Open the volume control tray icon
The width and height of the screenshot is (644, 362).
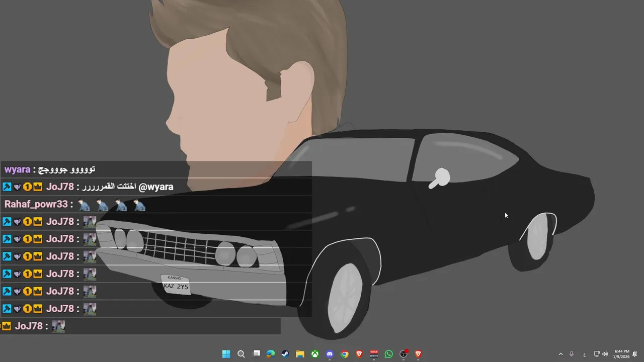(x=605, y=354)
